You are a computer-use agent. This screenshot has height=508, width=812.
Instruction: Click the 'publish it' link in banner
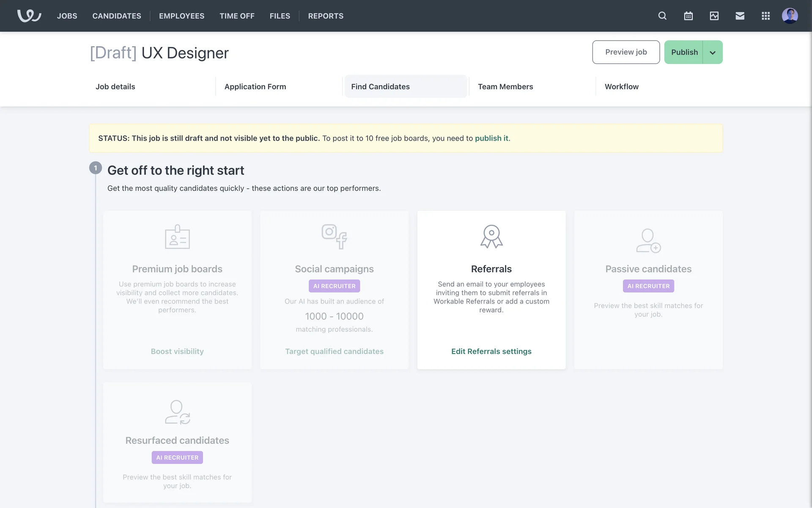click(491, 138)
